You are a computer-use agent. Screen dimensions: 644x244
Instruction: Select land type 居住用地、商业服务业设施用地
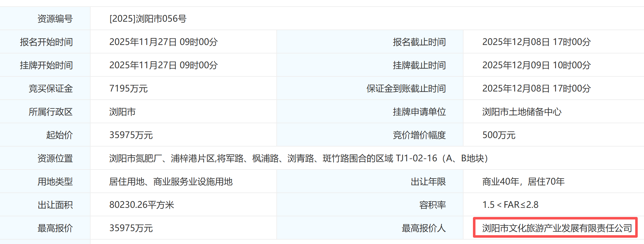(171, 182)
